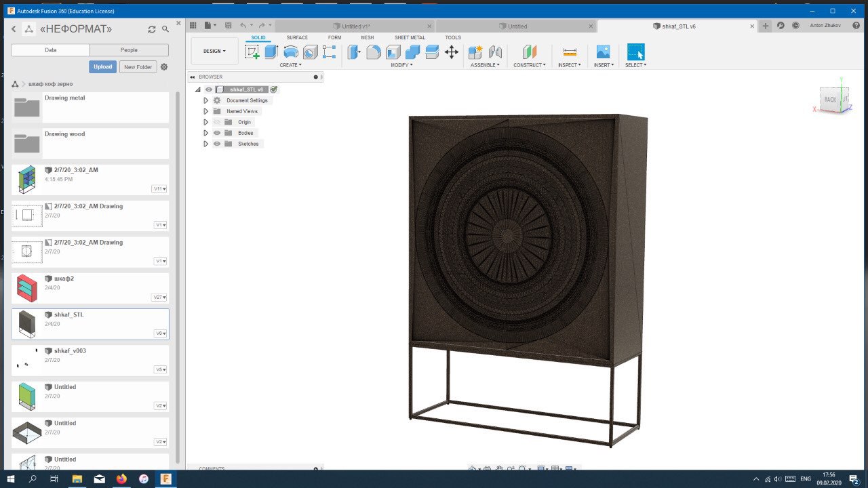This screenshot has width=868, height=488.
Task: Expand the Document Settings node
Action: 206,100
